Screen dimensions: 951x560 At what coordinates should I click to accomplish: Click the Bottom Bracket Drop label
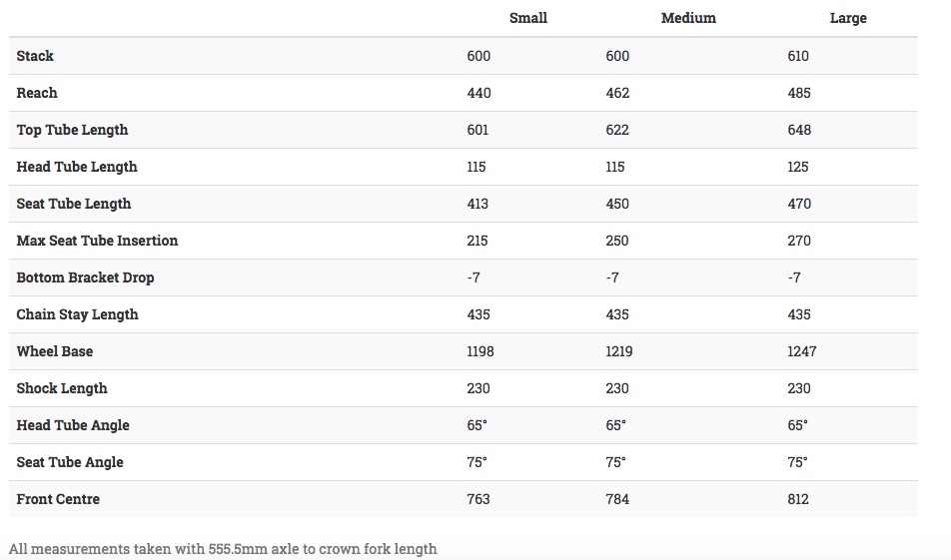point(85,278)
